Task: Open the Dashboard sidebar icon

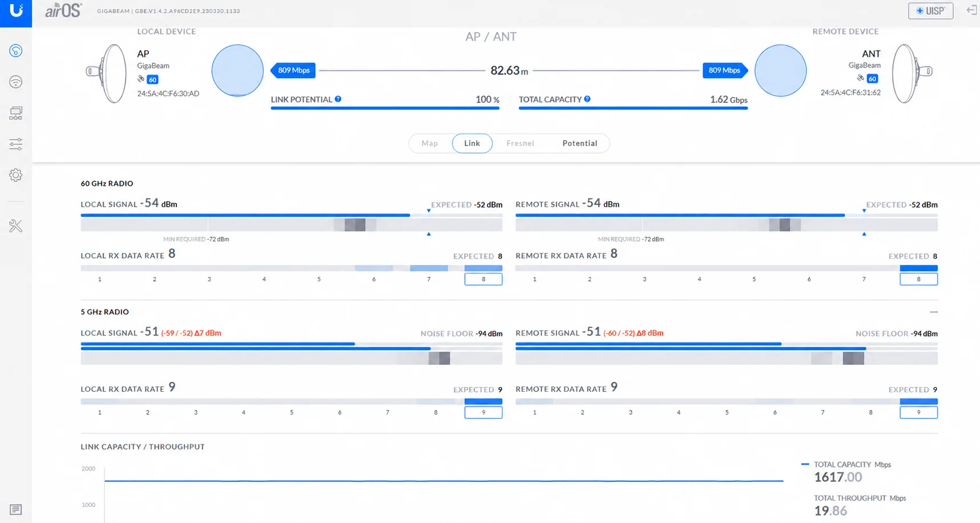Action: click(x=16, y=51)
